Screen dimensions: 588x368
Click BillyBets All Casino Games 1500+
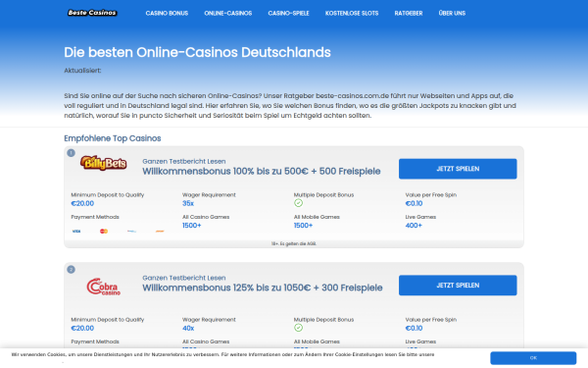192,226
